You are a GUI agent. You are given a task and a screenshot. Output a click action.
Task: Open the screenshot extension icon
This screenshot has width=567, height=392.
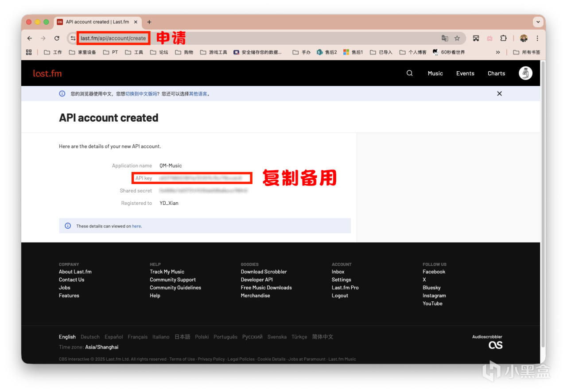(x=476, y=38)
